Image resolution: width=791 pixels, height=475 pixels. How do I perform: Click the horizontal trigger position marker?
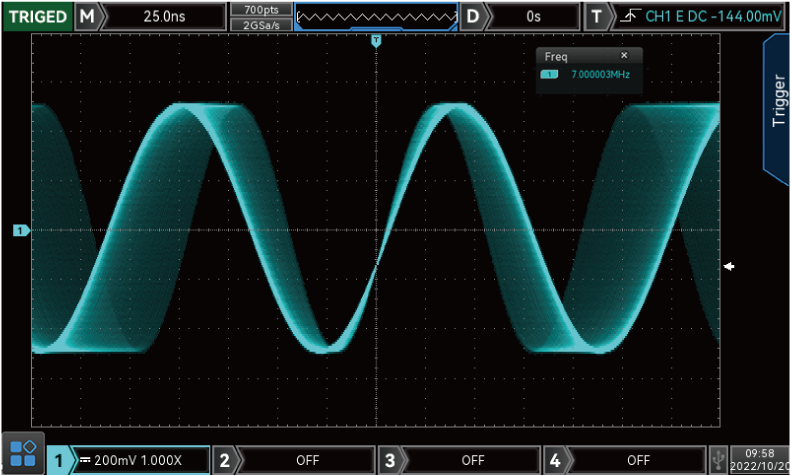pos(376,41)
